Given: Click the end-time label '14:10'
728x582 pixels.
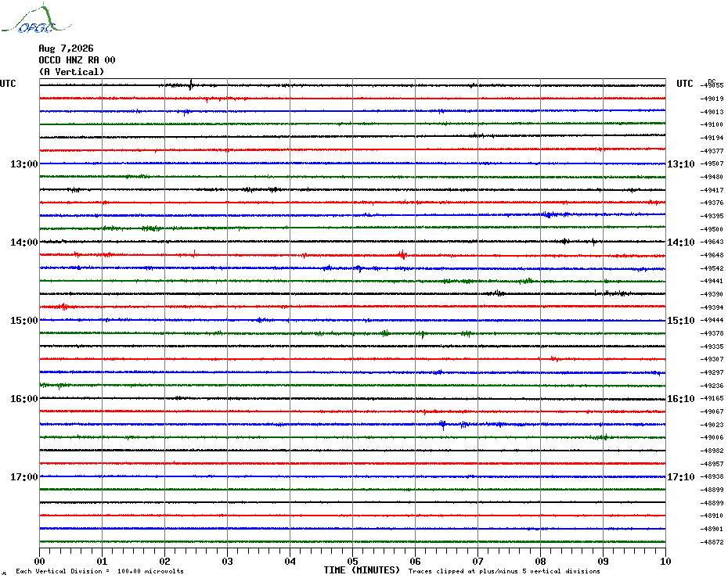Looking at the screenshot, I should coord(681,242).
